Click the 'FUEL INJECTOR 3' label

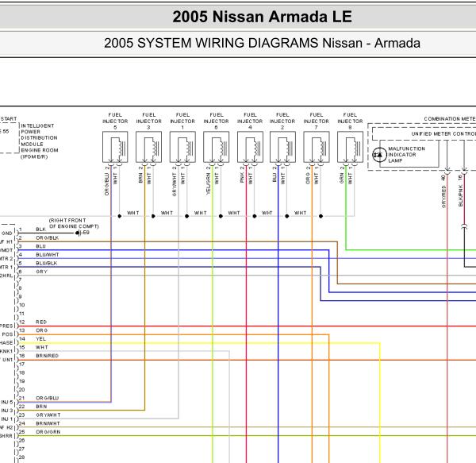click(x=149, y=121)
